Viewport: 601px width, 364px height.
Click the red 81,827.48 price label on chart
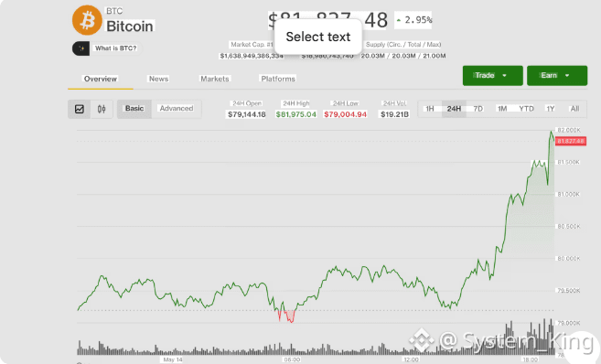pos(570,142)
